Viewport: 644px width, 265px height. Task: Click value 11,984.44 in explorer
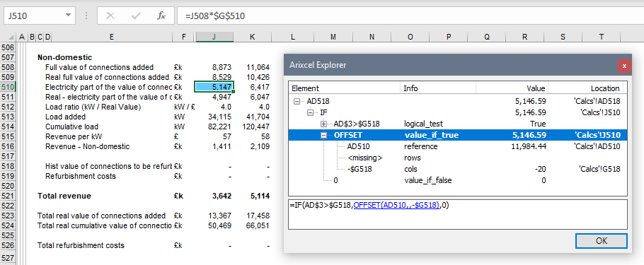click(x=529, y=147)
